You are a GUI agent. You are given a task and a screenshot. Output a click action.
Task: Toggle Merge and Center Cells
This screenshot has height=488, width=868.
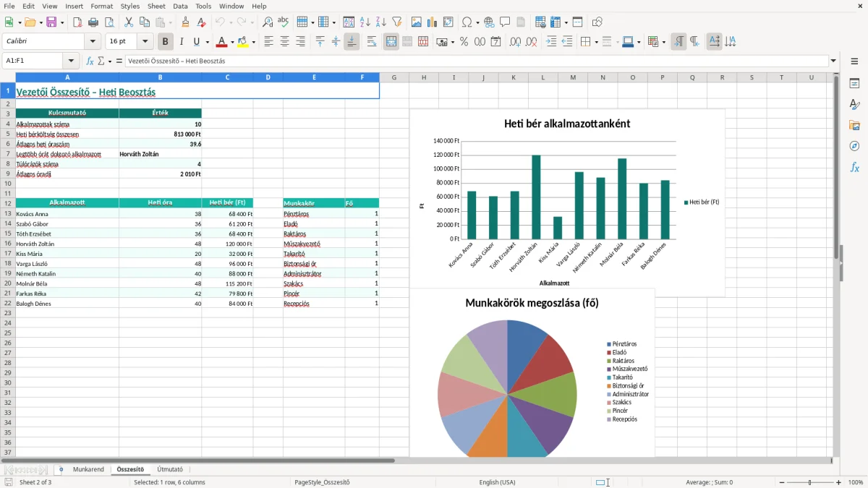(391, 42)
